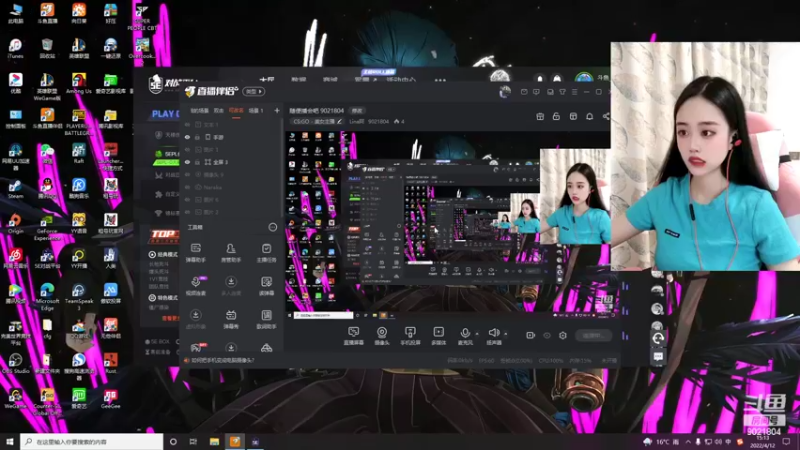Click the headset support icon on right sidebar
This screenshot has height=450, width=800.
coord(658,338)
